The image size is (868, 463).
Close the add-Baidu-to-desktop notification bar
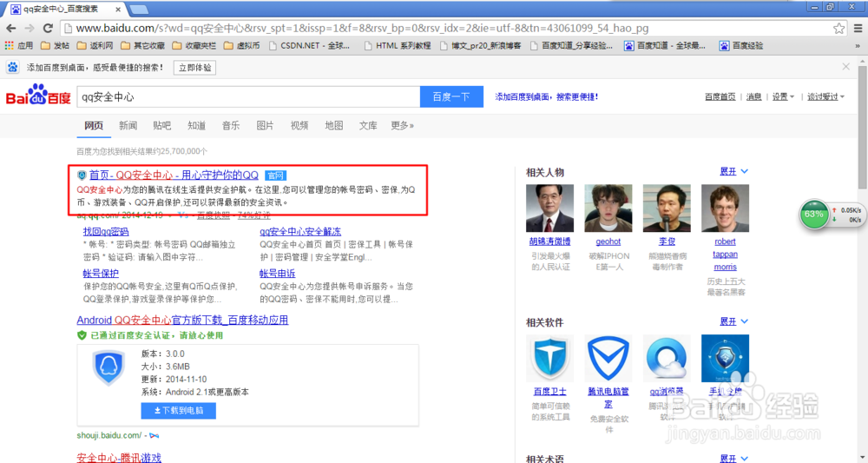(845, 67)
